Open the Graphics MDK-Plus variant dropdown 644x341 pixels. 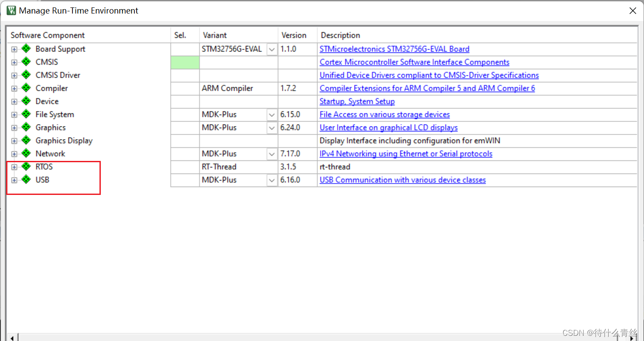coord(272,128)
